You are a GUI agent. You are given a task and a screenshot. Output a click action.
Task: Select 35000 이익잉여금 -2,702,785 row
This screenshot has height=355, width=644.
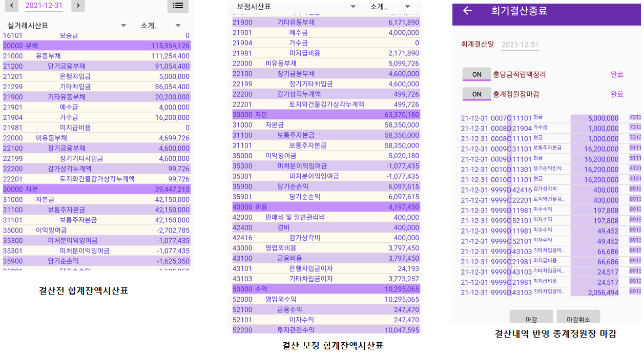point(97,230)
